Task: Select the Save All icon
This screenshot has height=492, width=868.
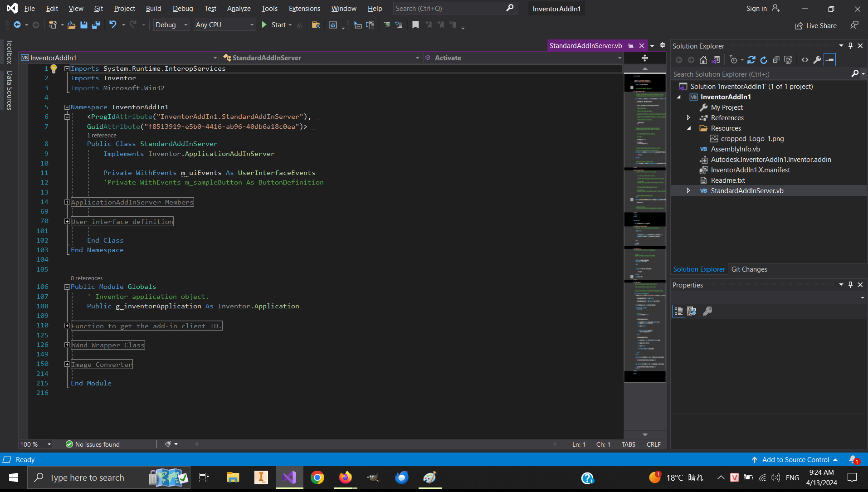Action: coord(96,25)
